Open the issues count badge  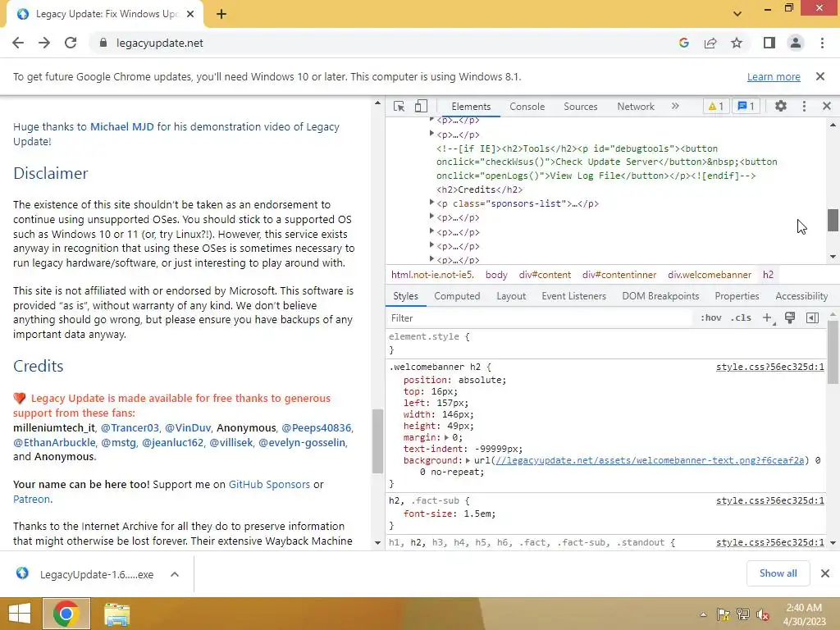[x=746, y=106]
